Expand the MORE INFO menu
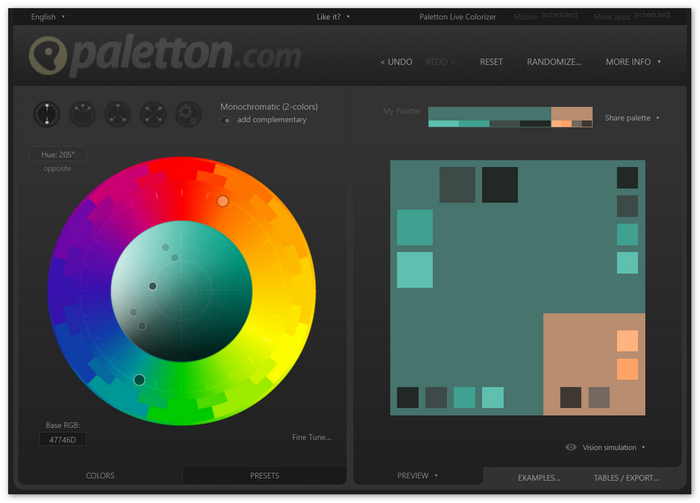The image size is (700, 503). [x=633, y=62]
